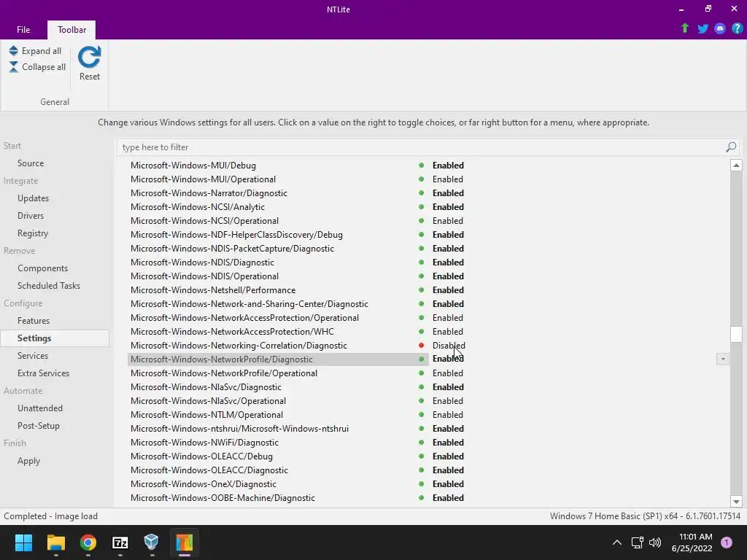Go to Source page in sidebar

[x=31, y=163]
